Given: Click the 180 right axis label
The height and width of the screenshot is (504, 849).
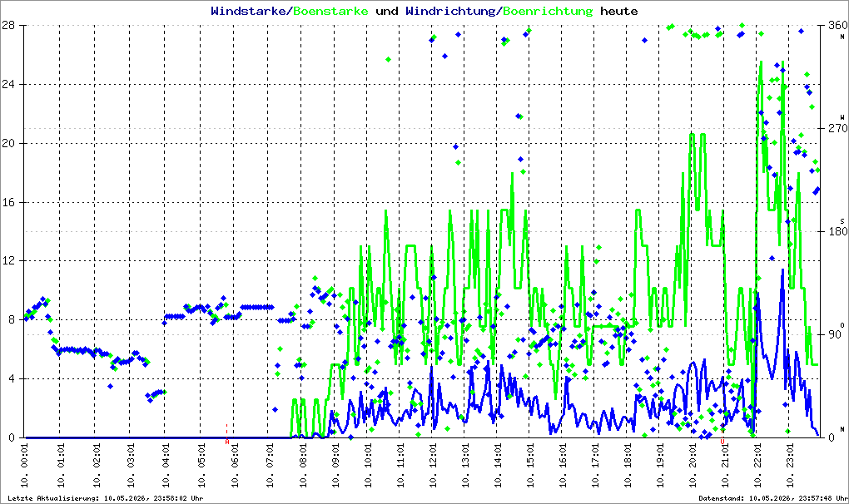Looking at the screenshot, I should [x=837, y=231].
